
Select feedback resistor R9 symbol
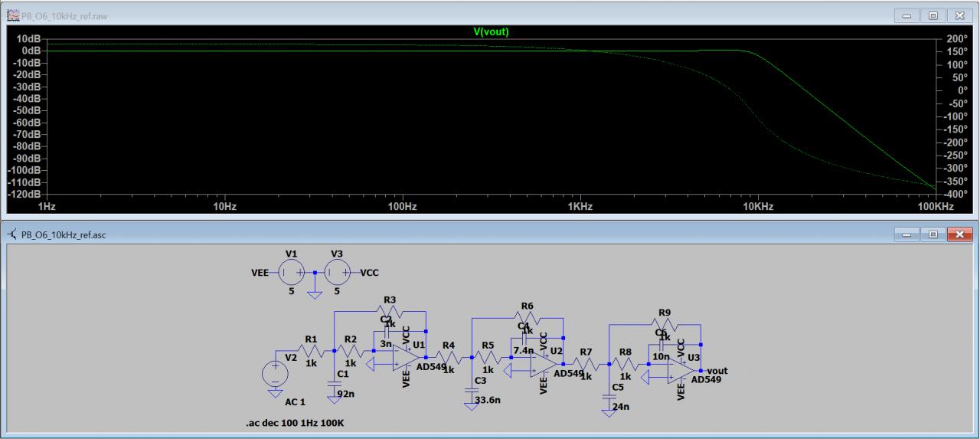click(665, 324)
